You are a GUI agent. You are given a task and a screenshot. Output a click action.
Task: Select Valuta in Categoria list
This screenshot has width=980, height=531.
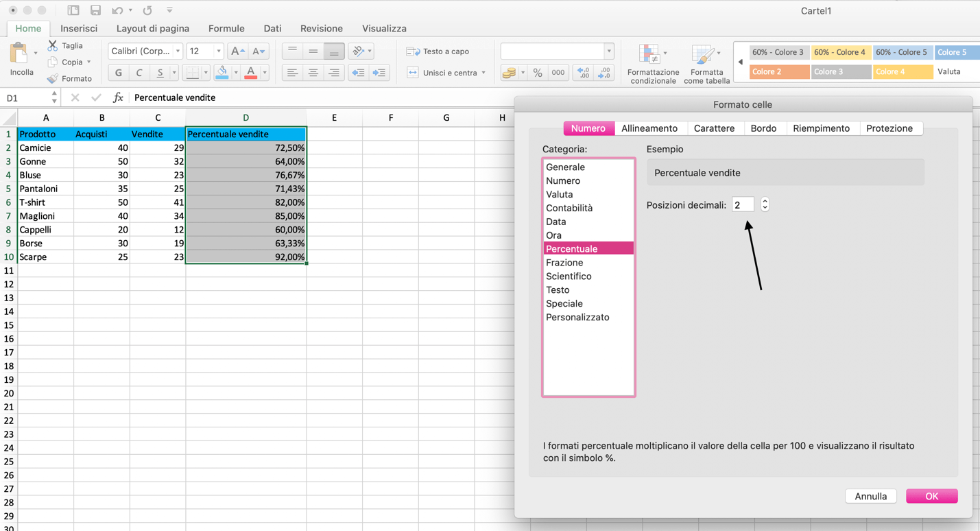tap(588, 194)
